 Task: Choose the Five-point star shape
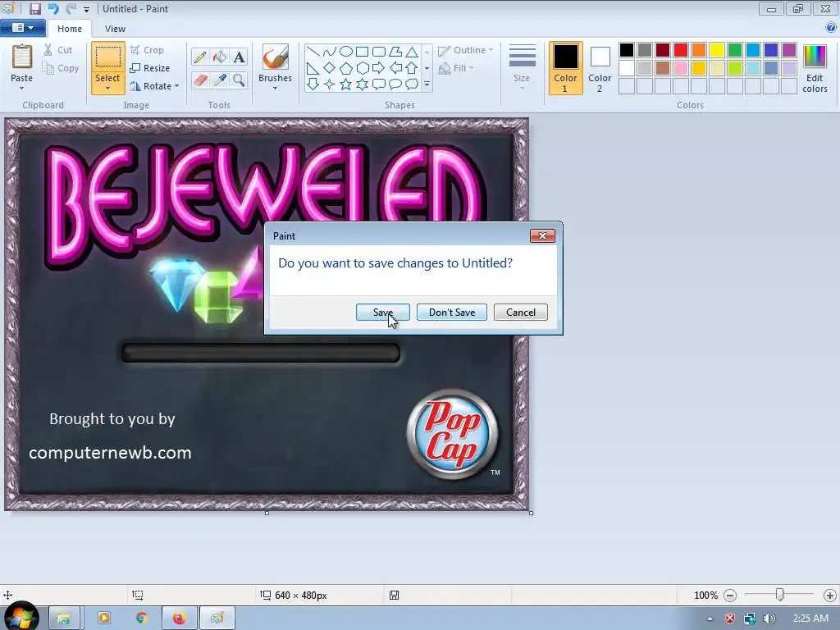346,84
